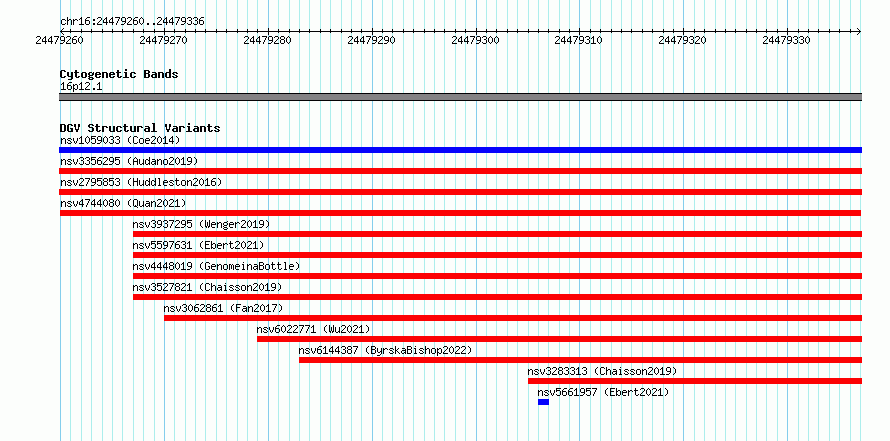The height and width of the screenshot is (441, 890).
Task: Open the nsv4744080 (Quan2021) label
Action: click(123, 203)
